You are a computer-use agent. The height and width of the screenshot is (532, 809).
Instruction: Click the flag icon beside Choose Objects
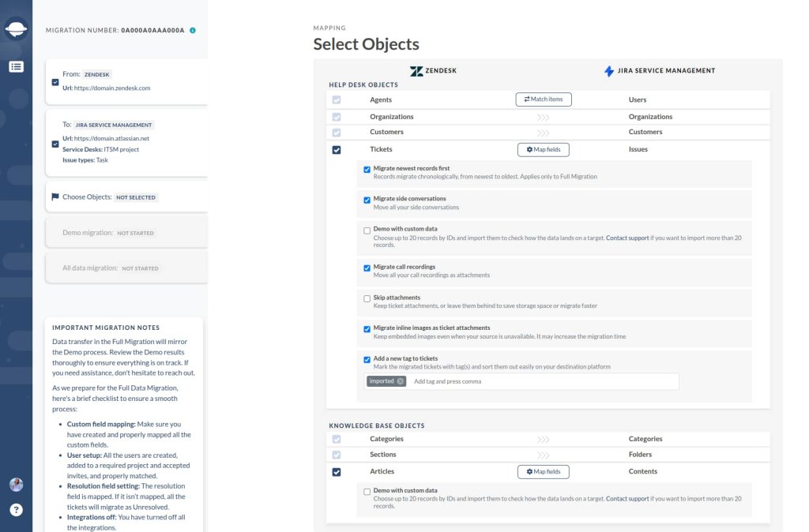(x=55, y=197)
